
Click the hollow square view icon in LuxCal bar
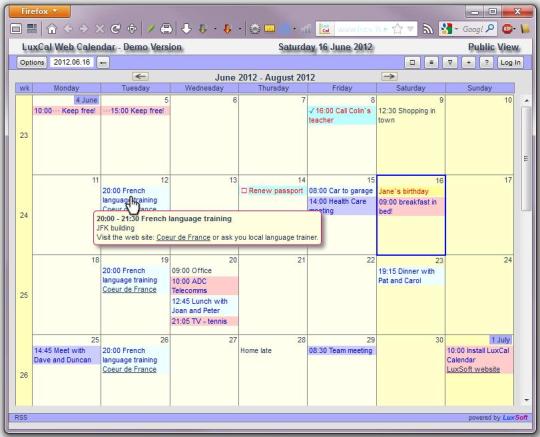[412, 63]
